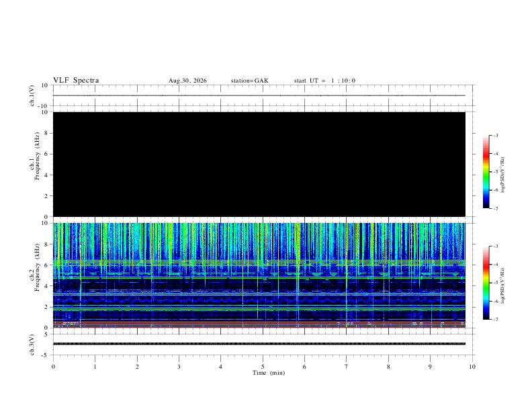This screenshot has width=532, height=411.
Task: Click the Aug.30, 2026 date label
Action: click(x=187, y=81)
